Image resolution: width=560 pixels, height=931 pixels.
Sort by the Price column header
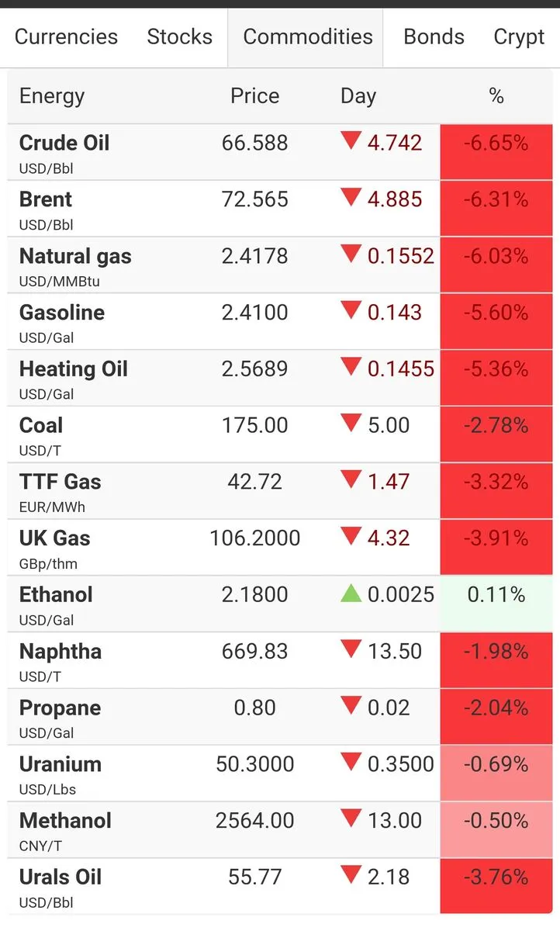click(x=255, y=96)
